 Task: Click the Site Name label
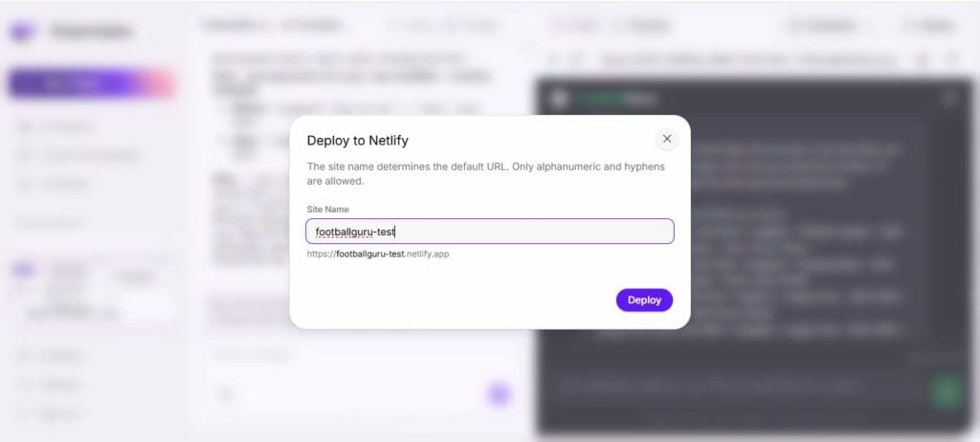(328, 209)
